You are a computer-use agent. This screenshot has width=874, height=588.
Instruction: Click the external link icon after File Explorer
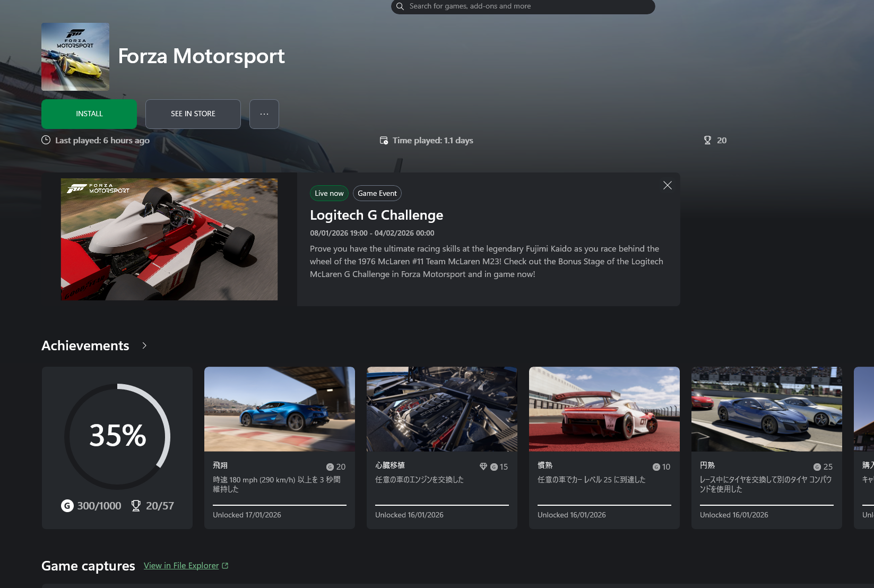[x=225, y=566]
